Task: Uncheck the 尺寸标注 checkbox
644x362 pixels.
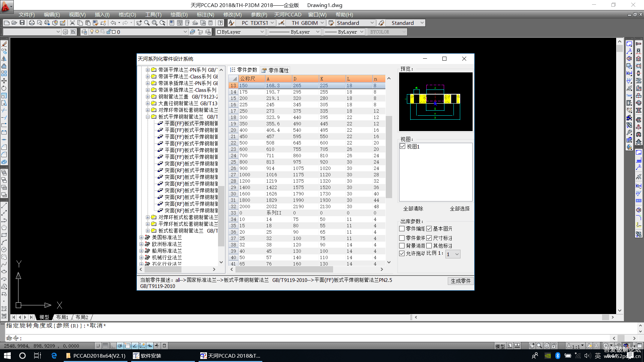Action: [x=429, y=238]
